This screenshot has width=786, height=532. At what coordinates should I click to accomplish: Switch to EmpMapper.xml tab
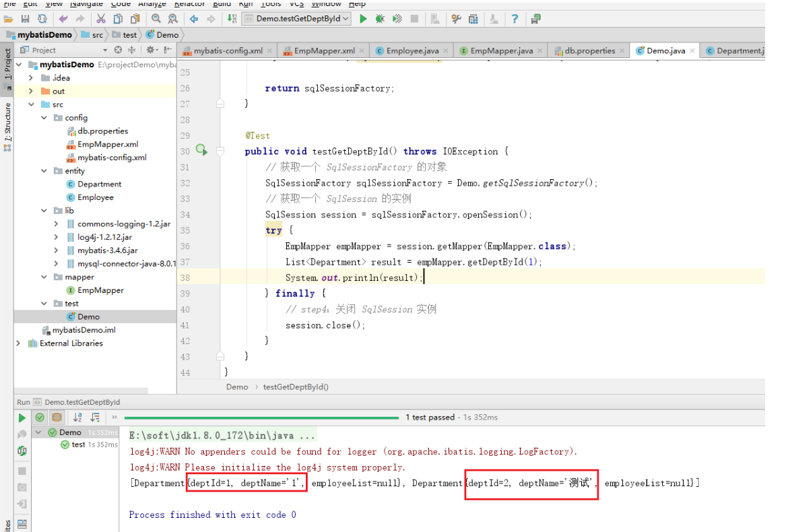[325, 51]
